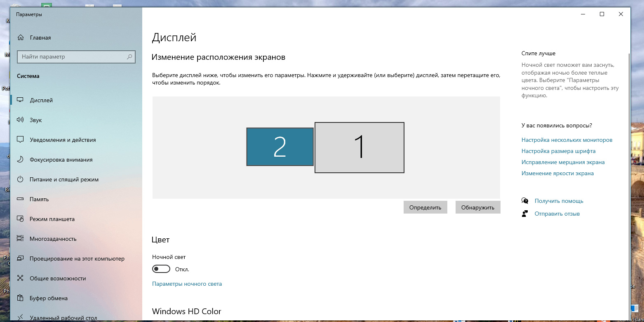The width and height of the screenshot is (644, 322).
Task: Select Режим планшета in sidebar
Action: coord(76,219)
